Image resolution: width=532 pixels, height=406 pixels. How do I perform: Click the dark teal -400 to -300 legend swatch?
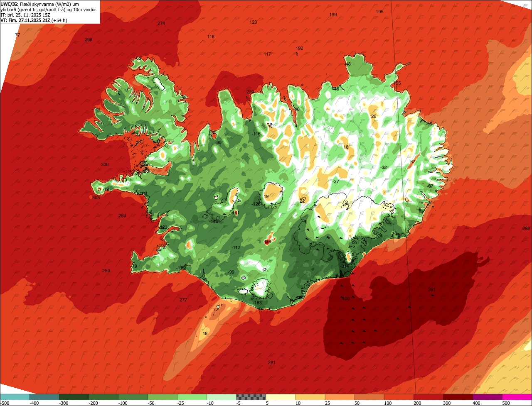click(x=44, y=397)
